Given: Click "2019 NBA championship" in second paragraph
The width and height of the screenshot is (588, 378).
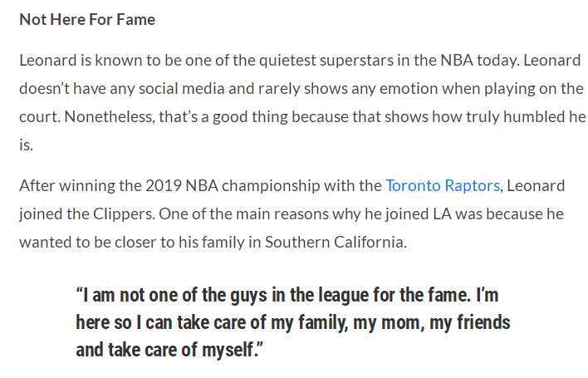Looking at the screenshot, I should [x=263, y=186].
